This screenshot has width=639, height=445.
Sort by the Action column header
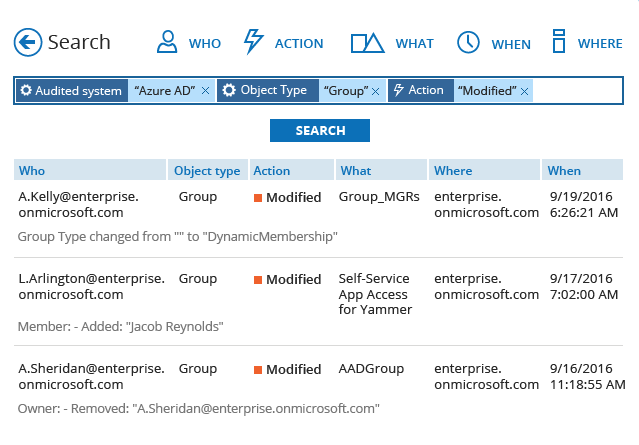point(292,170)
